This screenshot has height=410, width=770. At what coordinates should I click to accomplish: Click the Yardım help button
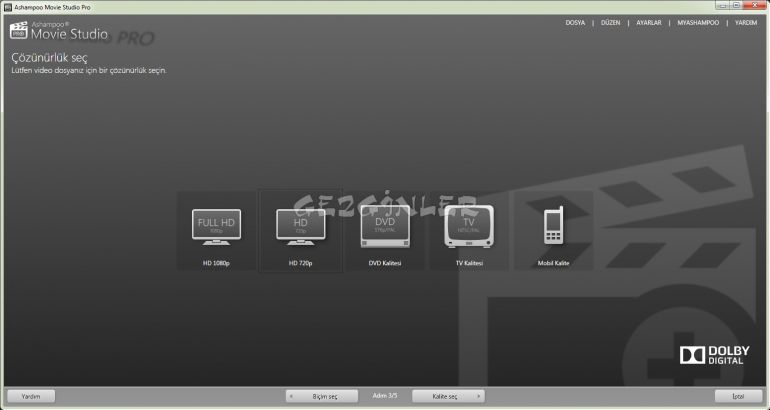(x=31, y=396)
